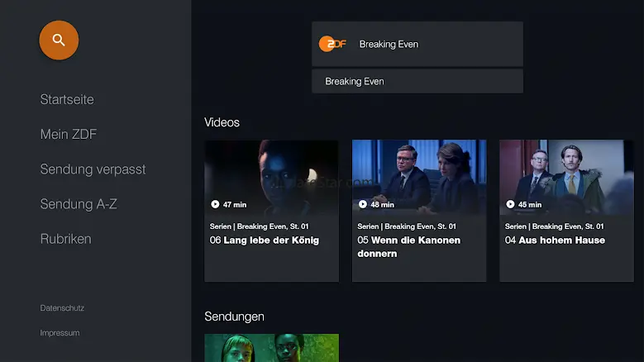Go to Mein ZDF
Image resolution: width=644 pixels, height=362 pixels.
[69, 134]
